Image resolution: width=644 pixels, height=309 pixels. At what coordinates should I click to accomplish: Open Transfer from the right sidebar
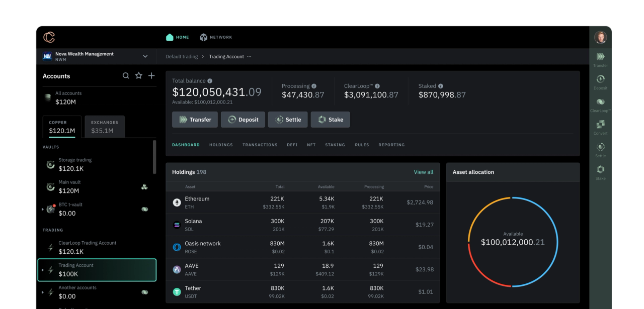coord(600,58)
